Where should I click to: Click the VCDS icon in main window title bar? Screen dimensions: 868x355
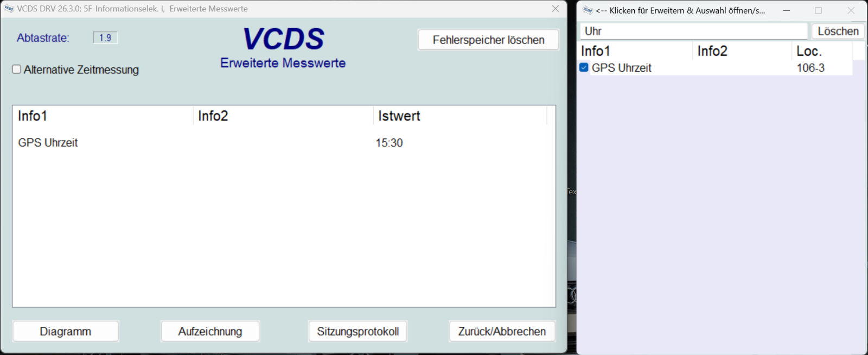pyautogui.click(x=9, y=9)
